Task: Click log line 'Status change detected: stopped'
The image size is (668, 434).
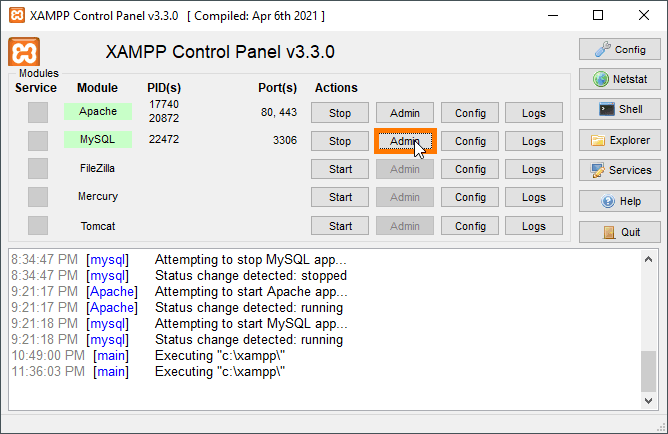Action: coord(251,276)
